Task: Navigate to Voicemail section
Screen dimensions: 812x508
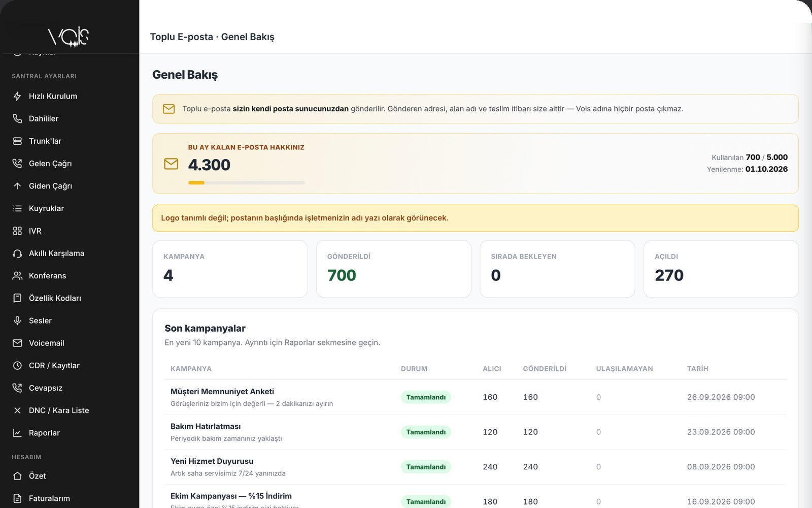Action: coord(70,343)
